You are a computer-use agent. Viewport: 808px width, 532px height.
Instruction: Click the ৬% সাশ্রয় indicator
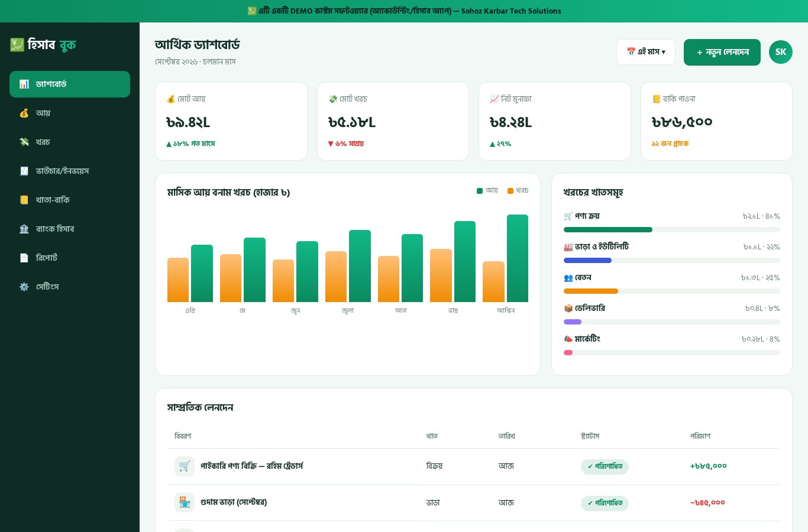click(x=346, y=144)
